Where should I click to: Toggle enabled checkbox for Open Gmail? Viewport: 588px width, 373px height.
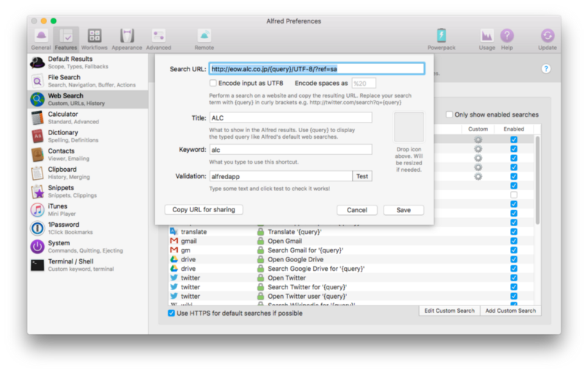514,241
